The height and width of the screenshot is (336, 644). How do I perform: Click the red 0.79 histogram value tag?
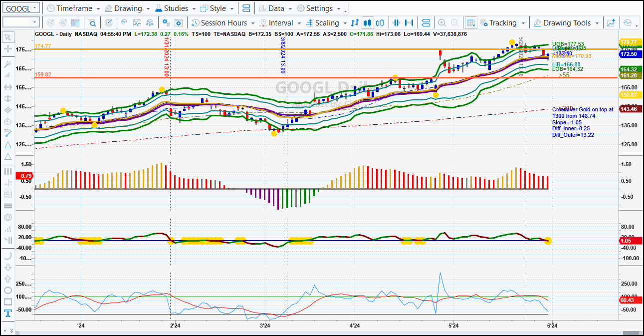click(x=24, y=176)
